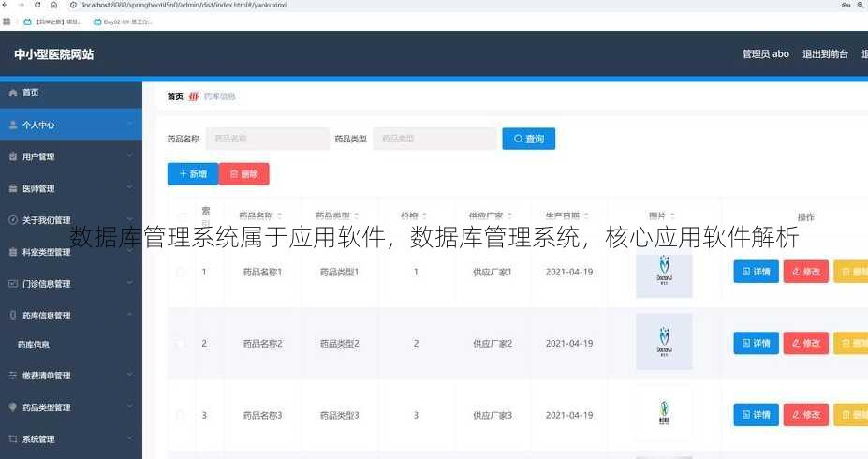The width and height of the screenshot is (868, 459).
Task: Click the 药品名称 search input field
Action: click(x=268, y=139)
